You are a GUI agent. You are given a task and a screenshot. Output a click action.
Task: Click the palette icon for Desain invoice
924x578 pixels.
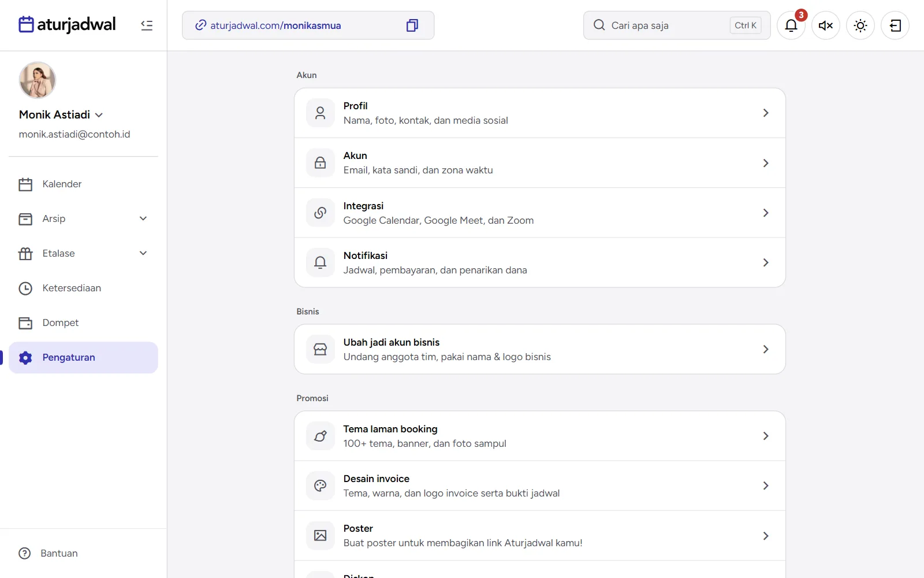[321, 486]
